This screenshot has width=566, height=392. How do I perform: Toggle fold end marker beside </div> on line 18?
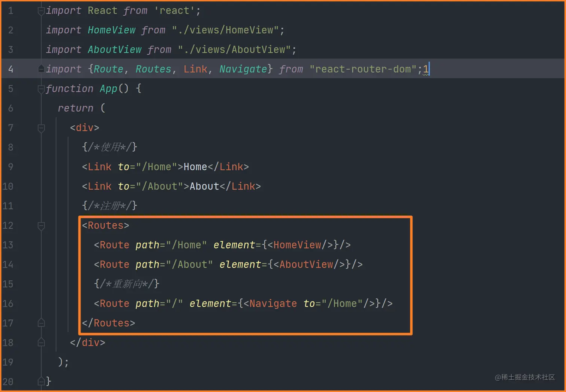[x=41, y=343]
